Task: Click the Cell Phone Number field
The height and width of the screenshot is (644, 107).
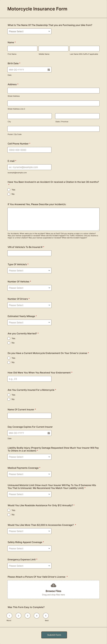Action: [29, 150]
